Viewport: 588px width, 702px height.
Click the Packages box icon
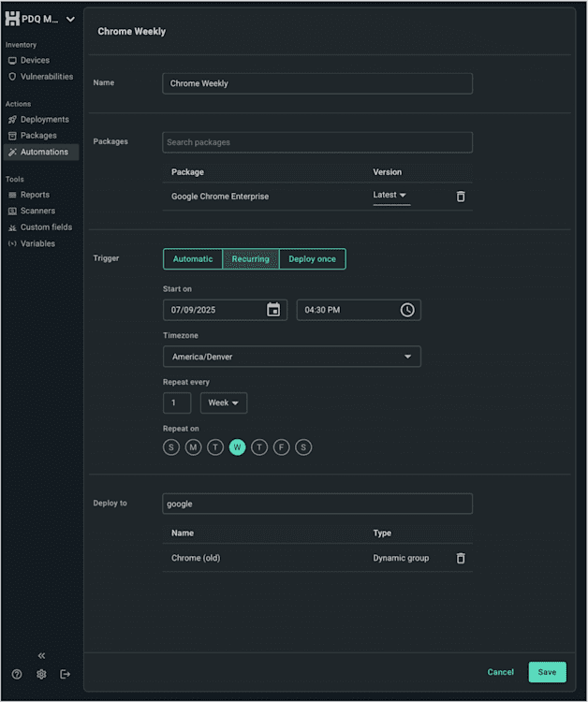[12, 136]
